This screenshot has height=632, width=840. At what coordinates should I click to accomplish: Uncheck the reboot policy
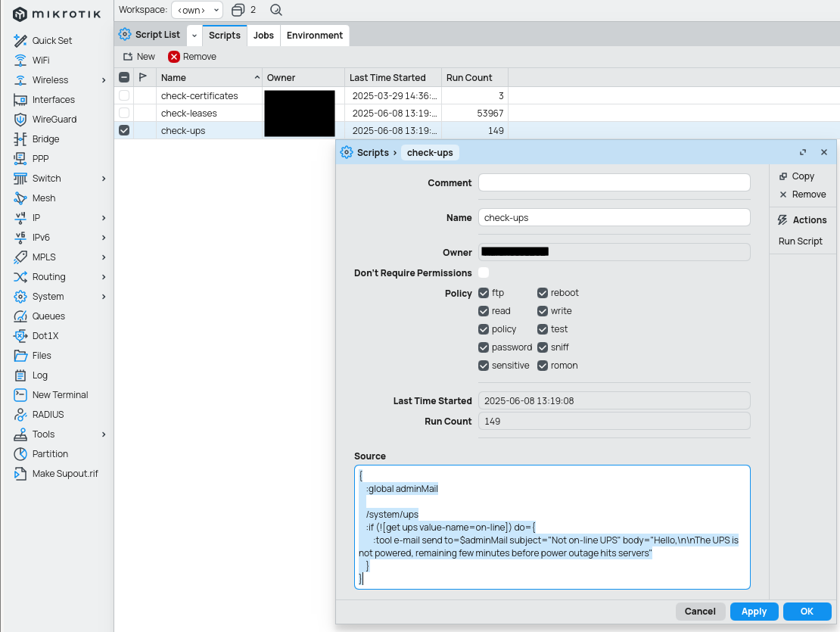point(542,293)
